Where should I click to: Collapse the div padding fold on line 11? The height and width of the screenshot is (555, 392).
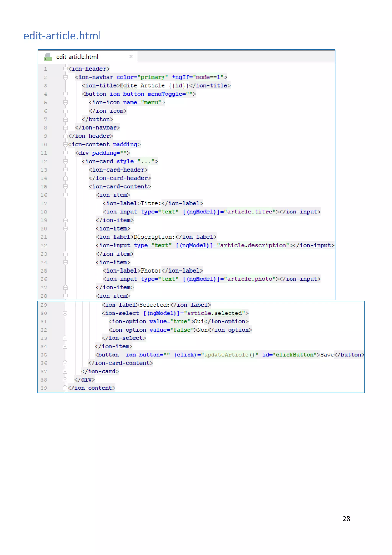coord(65,153)
